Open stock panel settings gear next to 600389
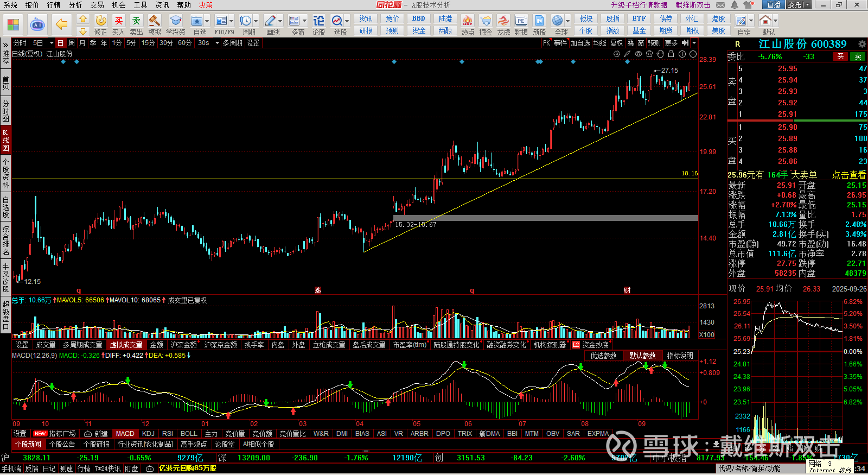Screen dimensions: 868x475 [x=861, y=44]
